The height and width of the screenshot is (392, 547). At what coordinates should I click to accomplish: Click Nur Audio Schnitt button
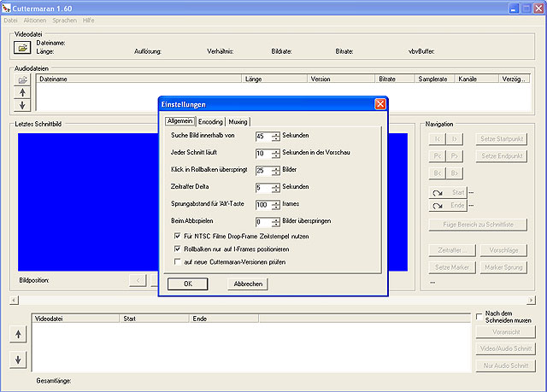(506, 366)
